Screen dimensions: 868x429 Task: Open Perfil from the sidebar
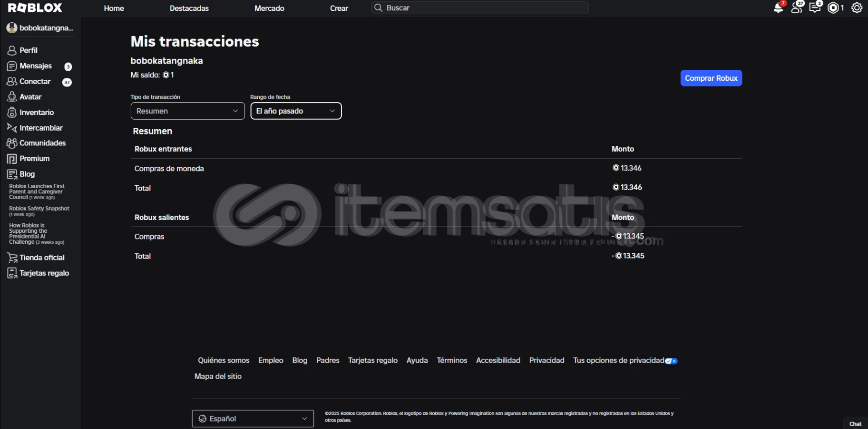(x=29, y=50)
